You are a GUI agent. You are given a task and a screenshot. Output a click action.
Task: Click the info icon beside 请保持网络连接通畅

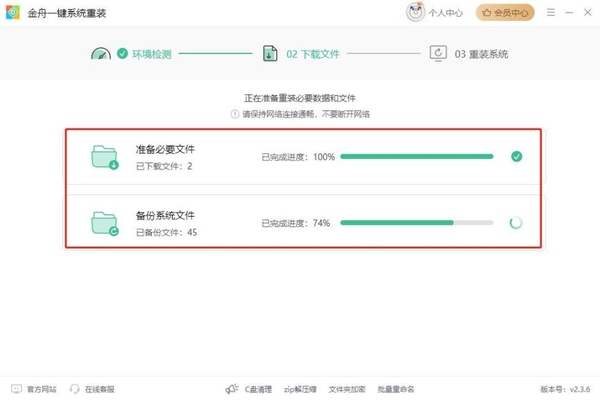tap(235, 114)
